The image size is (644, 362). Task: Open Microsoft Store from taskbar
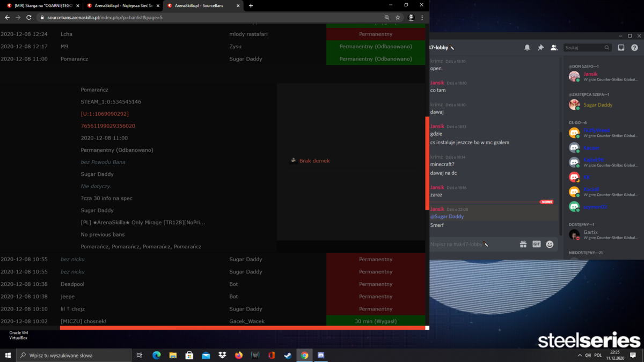(189, 355)
